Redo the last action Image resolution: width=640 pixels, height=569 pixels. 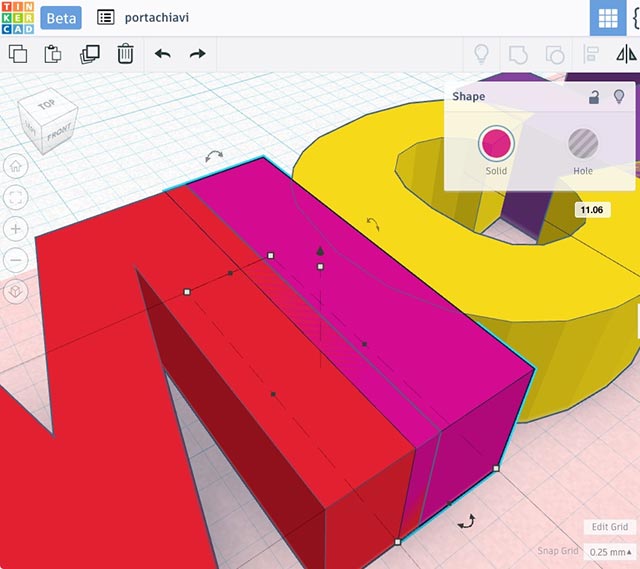198,54
